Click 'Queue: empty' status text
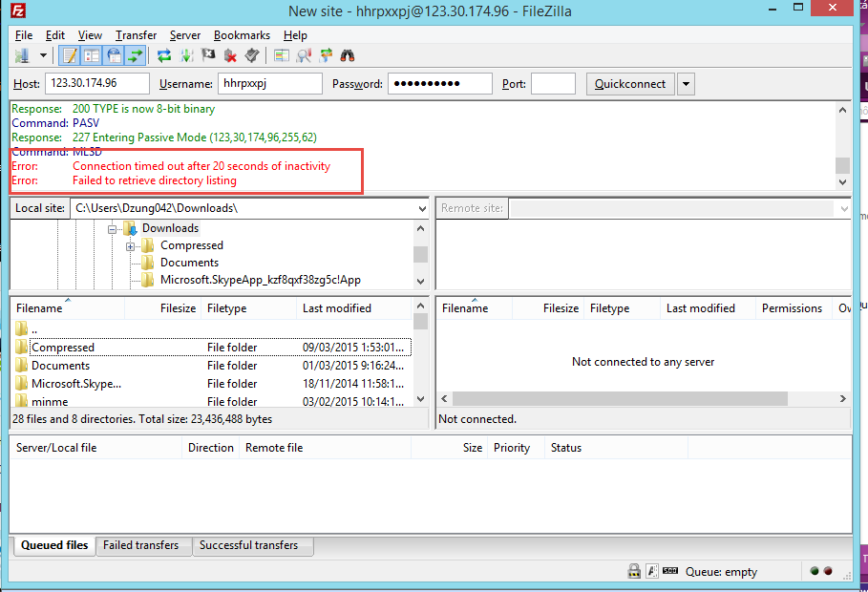The image size is (868, 592). coord(721,572)
